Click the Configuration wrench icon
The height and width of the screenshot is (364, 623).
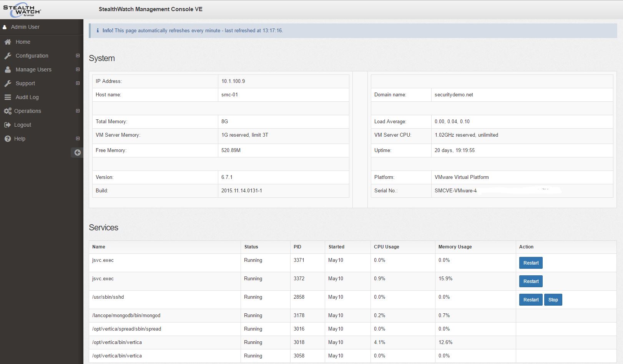(x=8, y=56)
